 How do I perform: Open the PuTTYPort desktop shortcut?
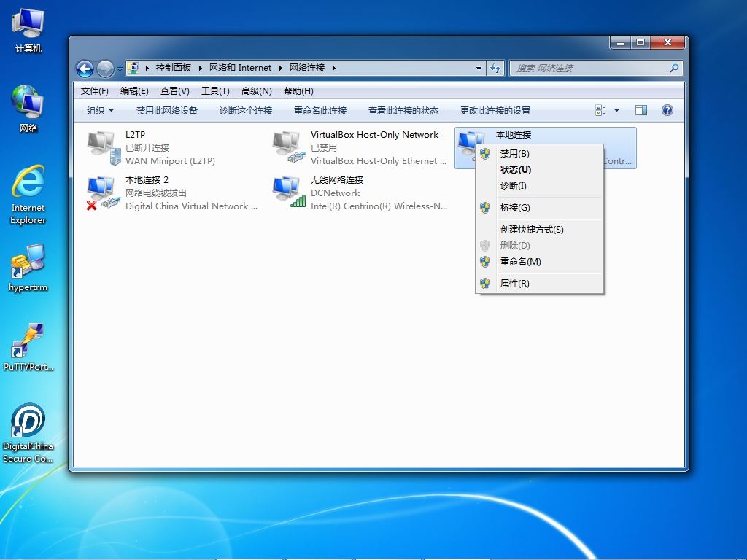click(28, 346)
